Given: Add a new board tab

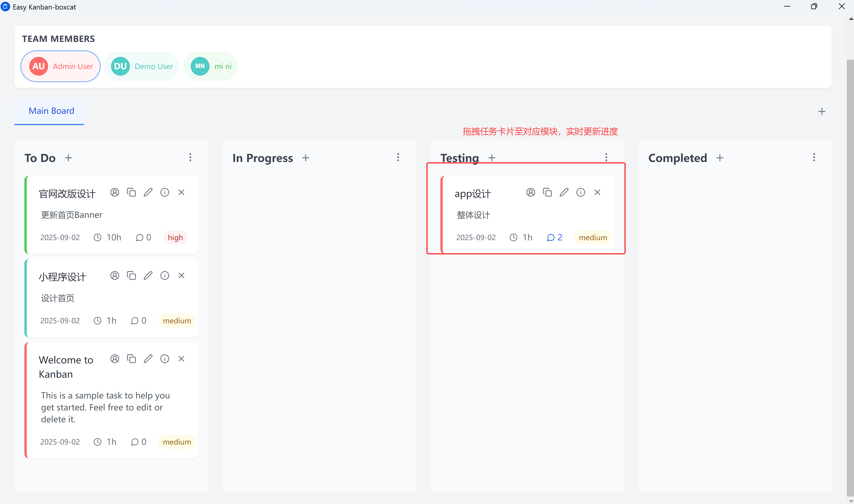Looking at the screenshot, I should (822, 111).
